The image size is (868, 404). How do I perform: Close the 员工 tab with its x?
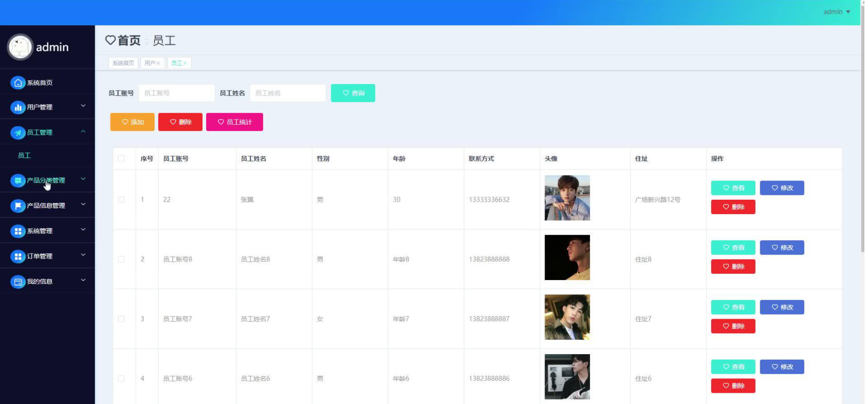(x=185, y=63)
